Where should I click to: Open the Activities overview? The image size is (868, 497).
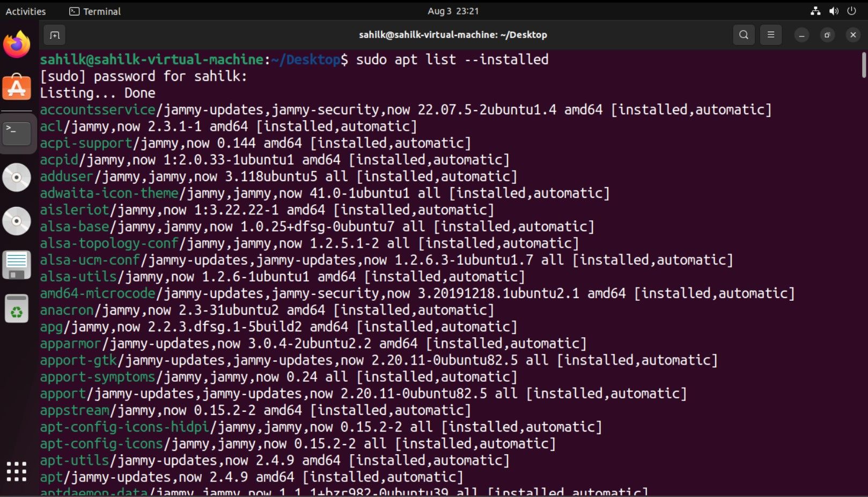25,11
